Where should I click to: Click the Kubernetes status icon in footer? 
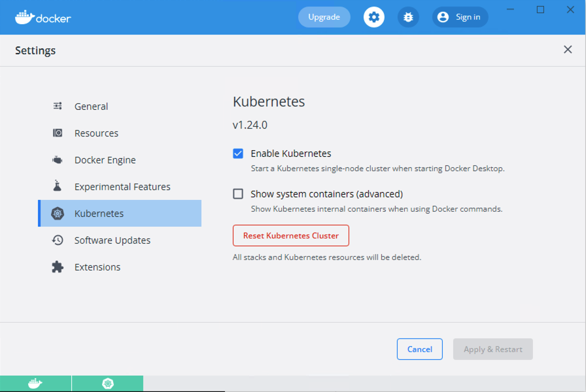point(108,384)
